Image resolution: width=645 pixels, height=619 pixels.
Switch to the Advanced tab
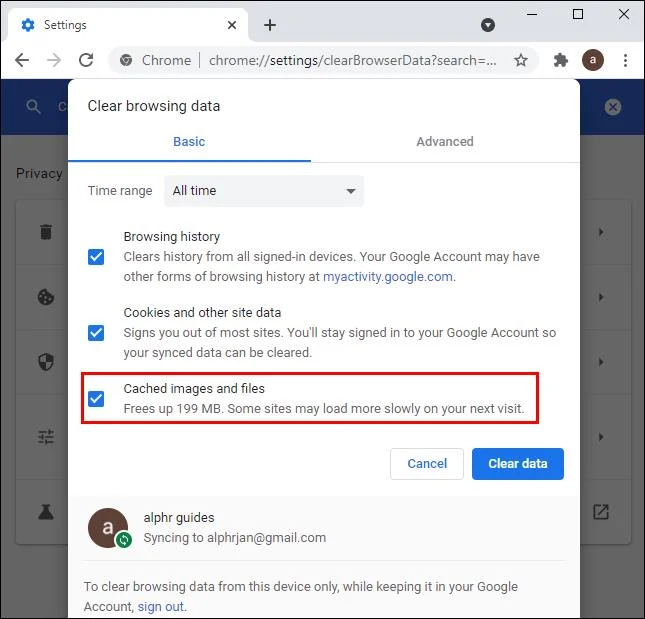445,141
